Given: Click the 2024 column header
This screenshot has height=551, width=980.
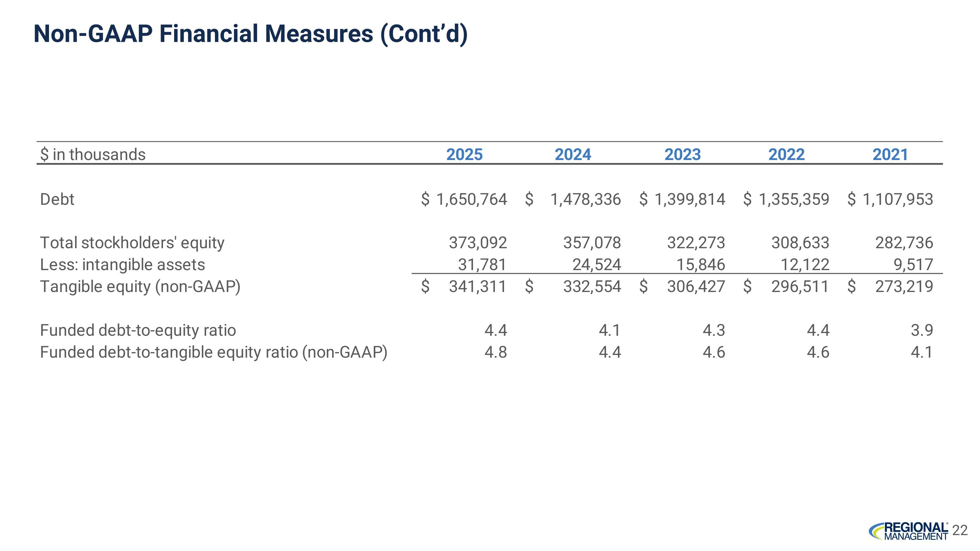Looking at the screenshot, I should pos(573,154).
